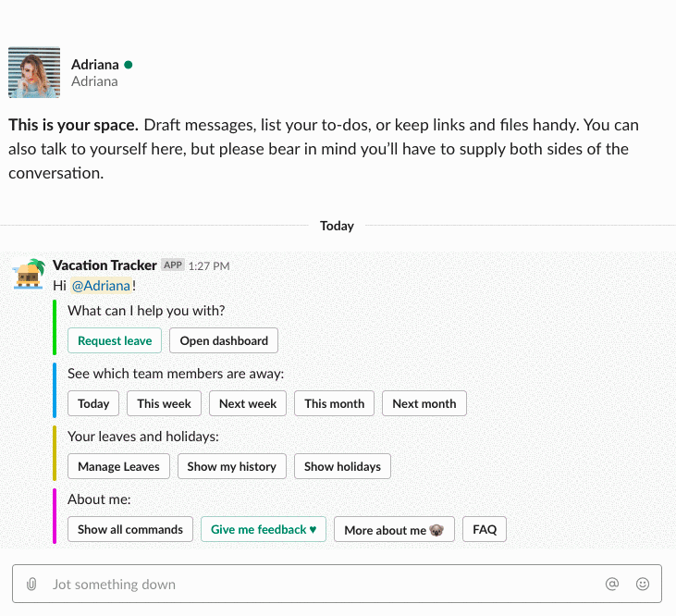676x616 pixels.
Task: Click the Next month button
Action: point(424,403)
